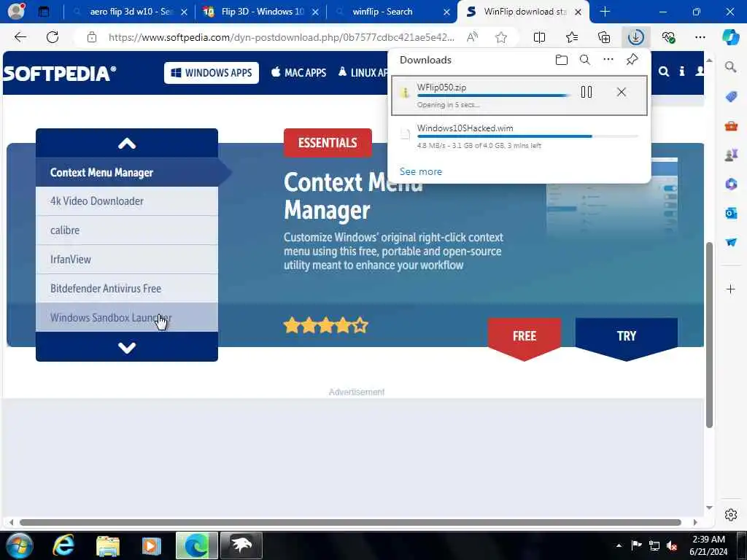
Task: Open More options in Downloads panel
Action: [x=608, y=60]
